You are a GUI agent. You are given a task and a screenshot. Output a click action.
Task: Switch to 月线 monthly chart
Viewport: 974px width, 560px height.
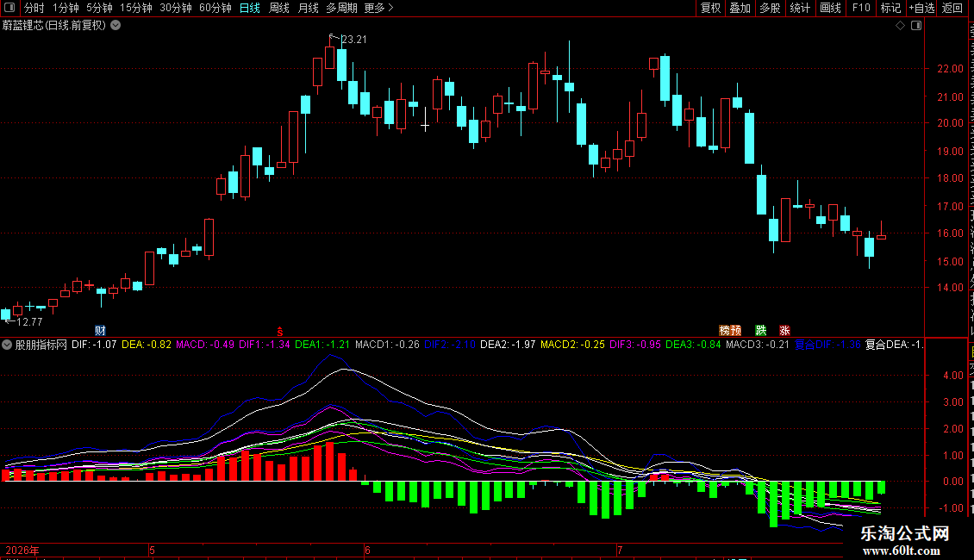(308, 8)
